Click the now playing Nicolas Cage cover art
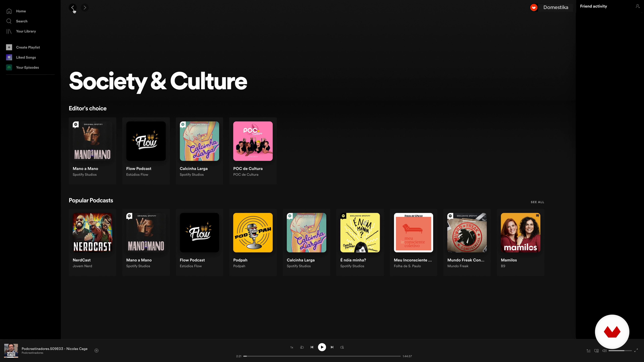Screen dimensions: 644x362 11,350
